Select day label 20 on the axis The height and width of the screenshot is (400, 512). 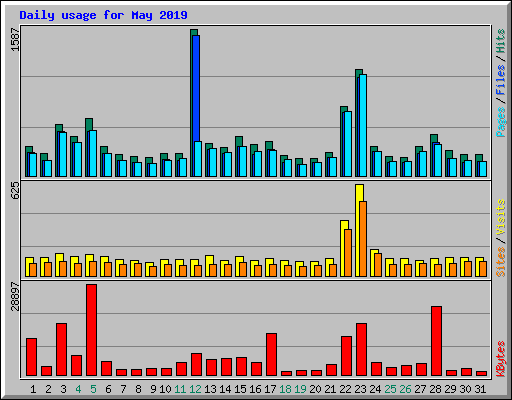[x=315, y=389]
